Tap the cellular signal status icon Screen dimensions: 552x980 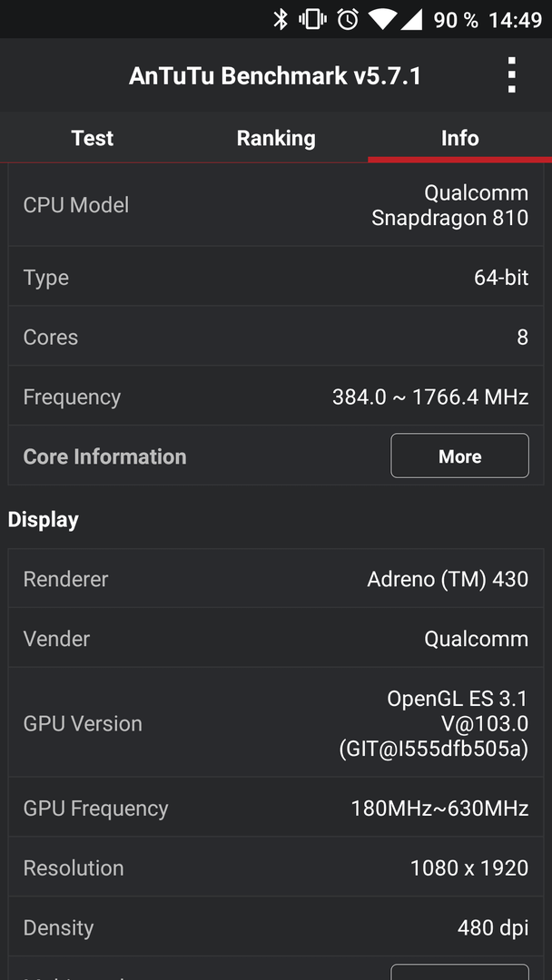tap(410, 19)
